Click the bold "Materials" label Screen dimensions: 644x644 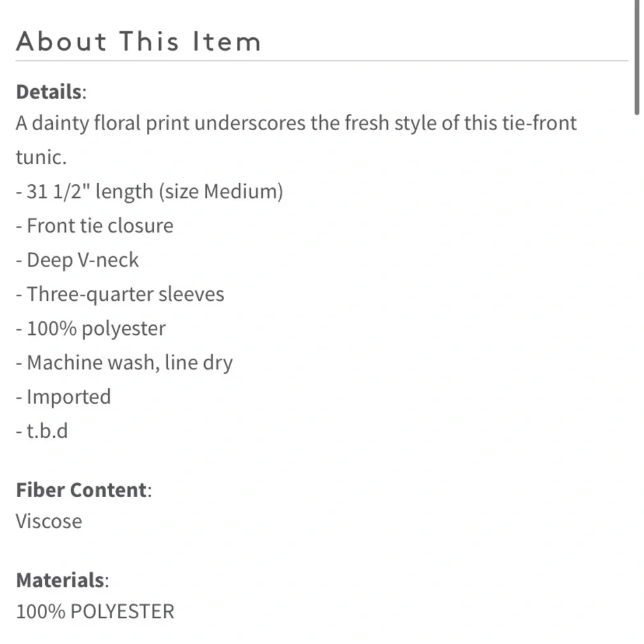coord(60,580)
